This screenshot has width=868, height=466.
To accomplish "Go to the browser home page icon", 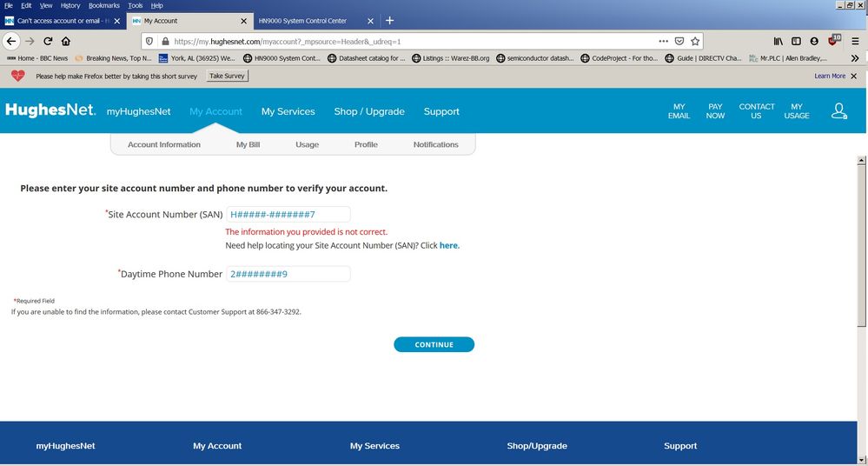I will point(66,41).
